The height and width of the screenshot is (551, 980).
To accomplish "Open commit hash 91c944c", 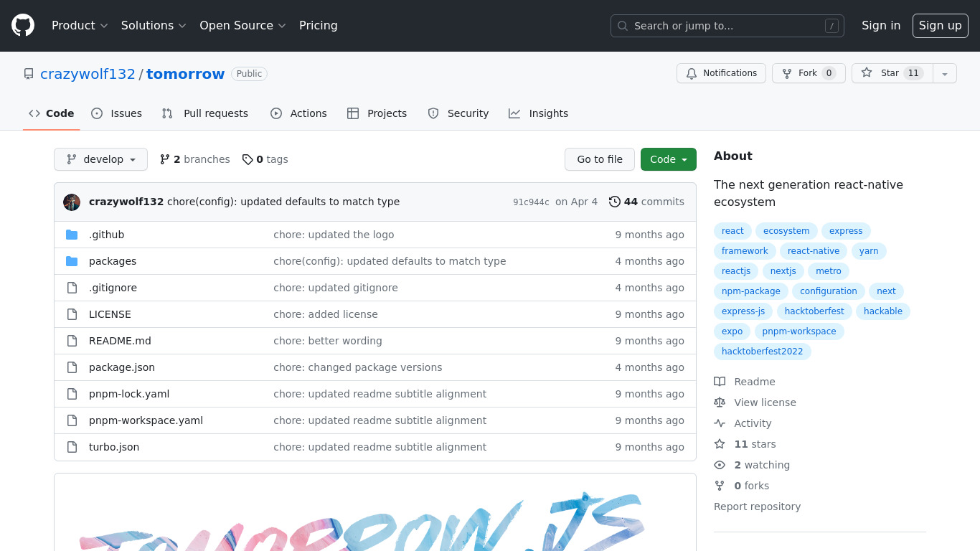I will coord(531,202).
